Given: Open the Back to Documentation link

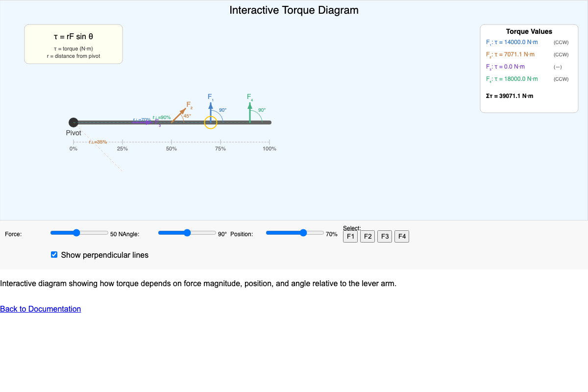Looking at the screenshot, I should coord(41,309).
